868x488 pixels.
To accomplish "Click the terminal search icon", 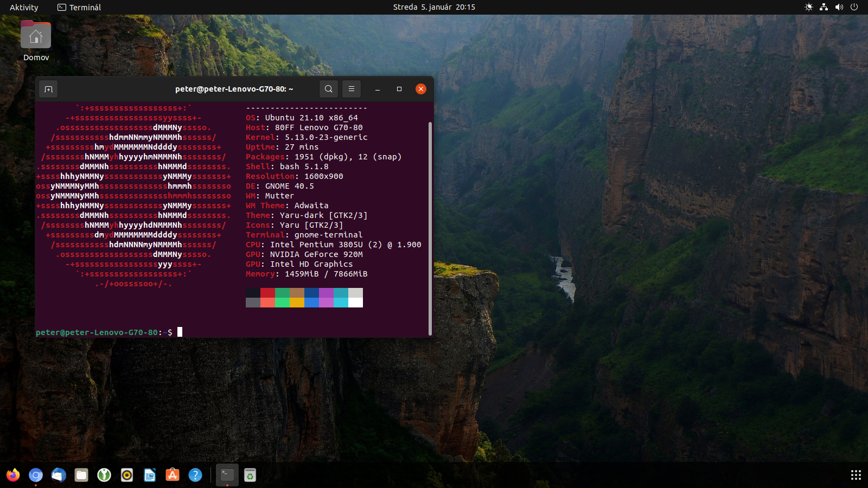I will pyautogui.click(x=328, y=89).
